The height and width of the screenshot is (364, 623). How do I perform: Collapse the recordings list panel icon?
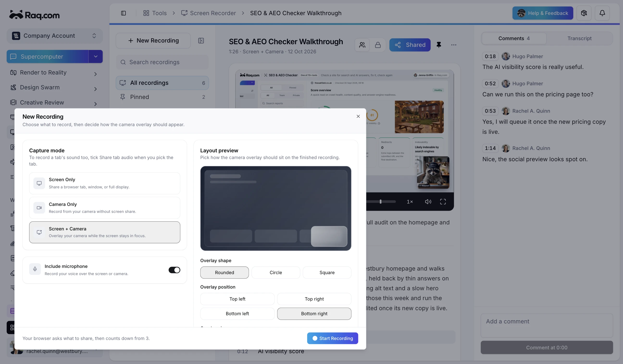click(201, 41)
